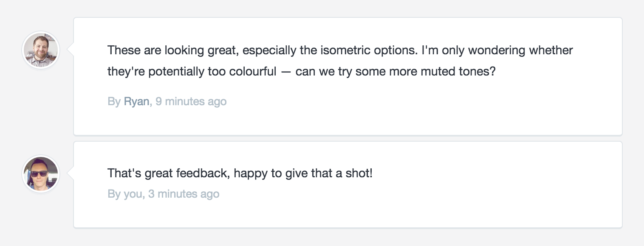Screen dimensions: 644x246
Task: Click the em dash in Ryan's comment
Action: pos(286,71)
